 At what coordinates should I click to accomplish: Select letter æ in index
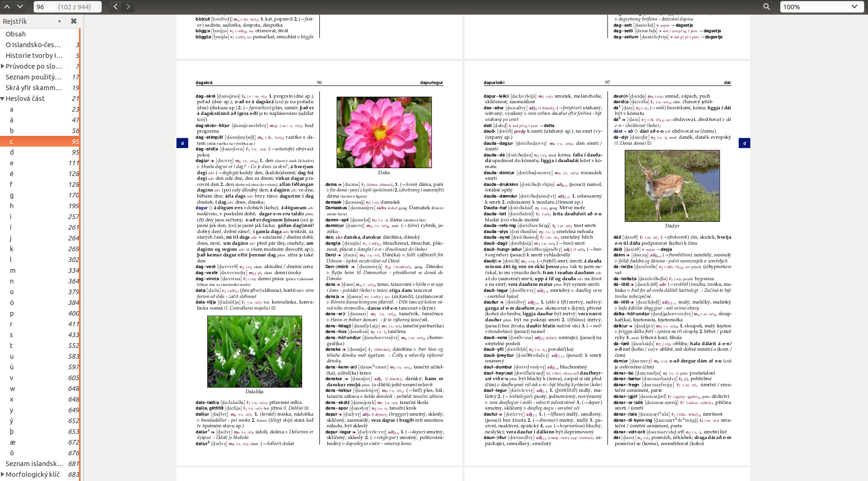point(40,442)
